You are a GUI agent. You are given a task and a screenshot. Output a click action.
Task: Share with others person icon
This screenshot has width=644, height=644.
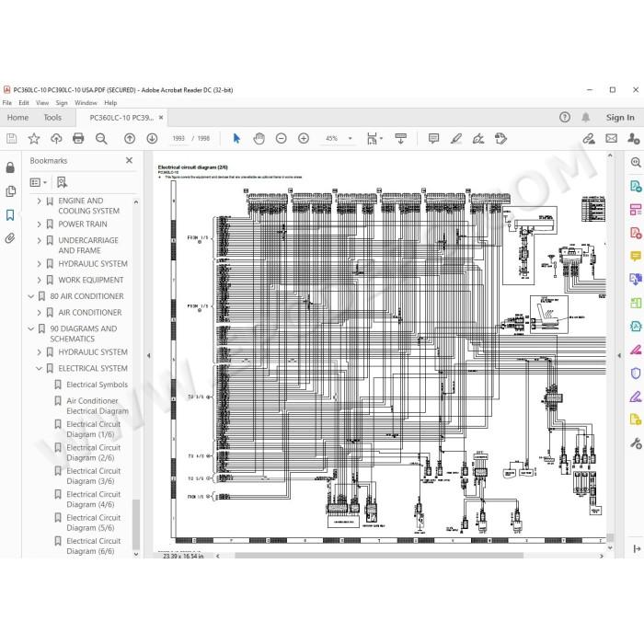coord(633,138)
